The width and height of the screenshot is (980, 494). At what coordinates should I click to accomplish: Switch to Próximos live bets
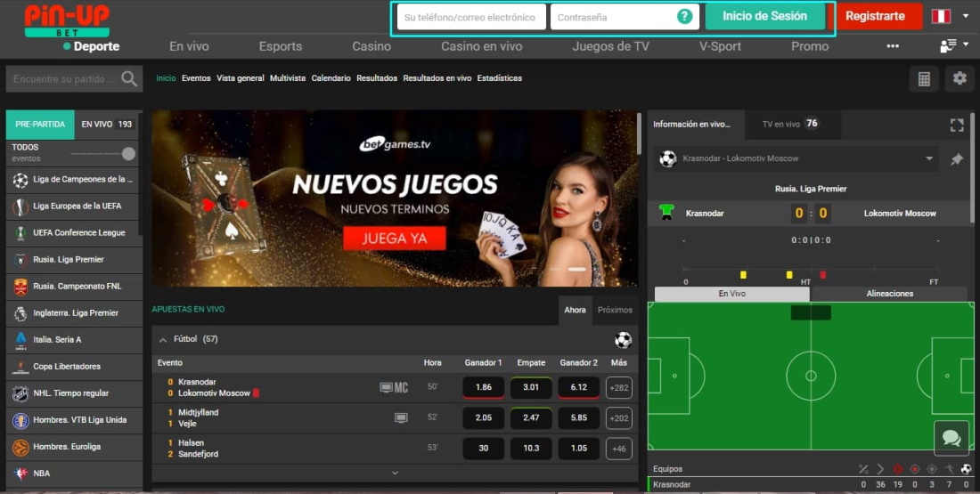[x=615, y=310]
